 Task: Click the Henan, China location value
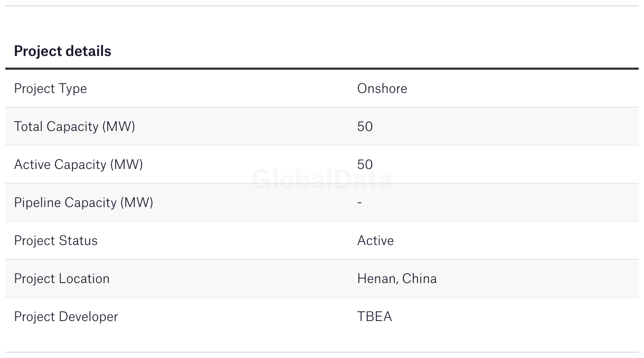point(397,278)
